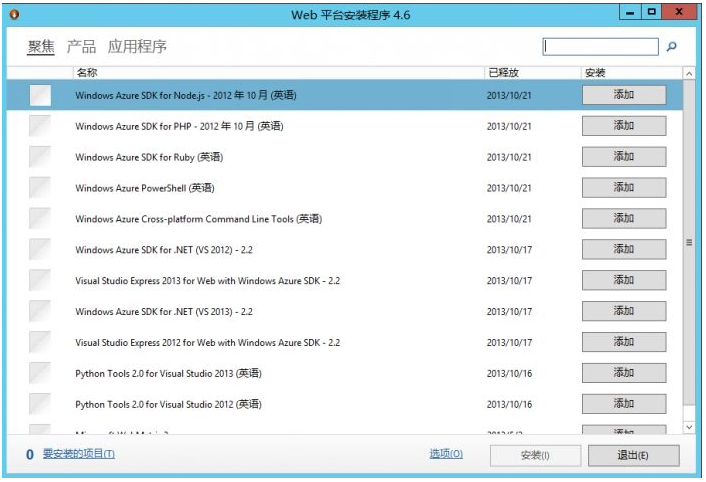Select Python Tools 2.0 for Visual Studio 2013 row
Screen dimensions: 706x482
344,373
